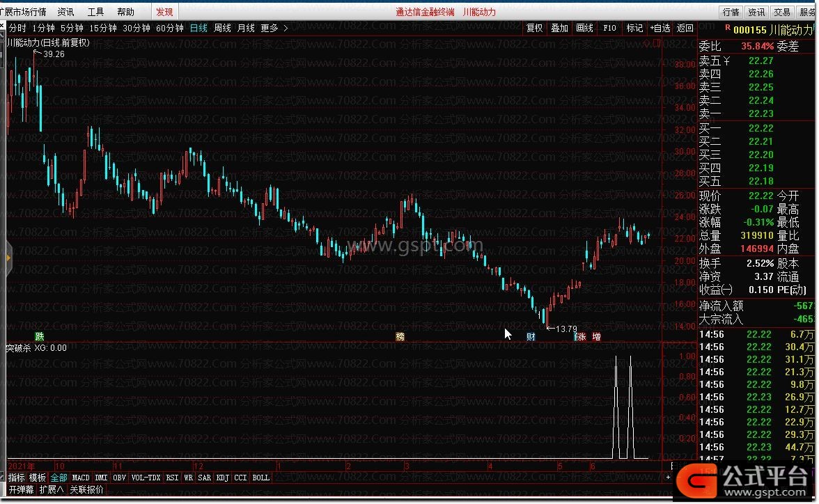
Task: Switch the indicator to KDJ
Action: [x=223, y=478]
